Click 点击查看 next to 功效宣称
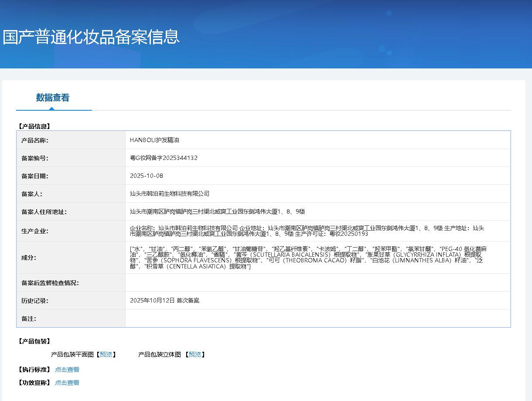This screenshot has width=532, height=401. click(67, 383)
